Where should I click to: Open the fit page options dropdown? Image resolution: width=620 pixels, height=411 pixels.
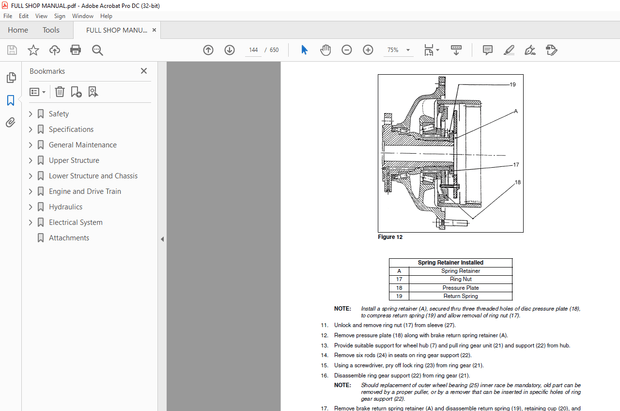[x=431, y=50]
